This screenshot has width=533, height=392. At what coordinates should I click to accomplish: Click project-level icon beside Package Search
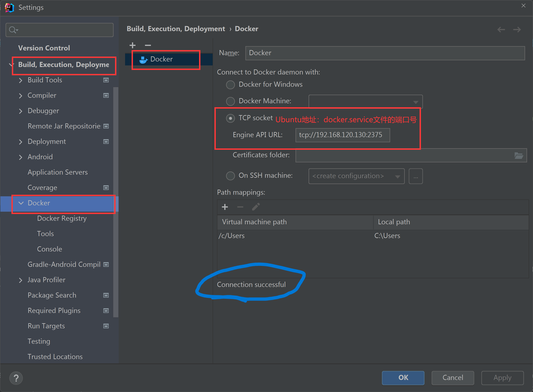(x=106, y=295)
